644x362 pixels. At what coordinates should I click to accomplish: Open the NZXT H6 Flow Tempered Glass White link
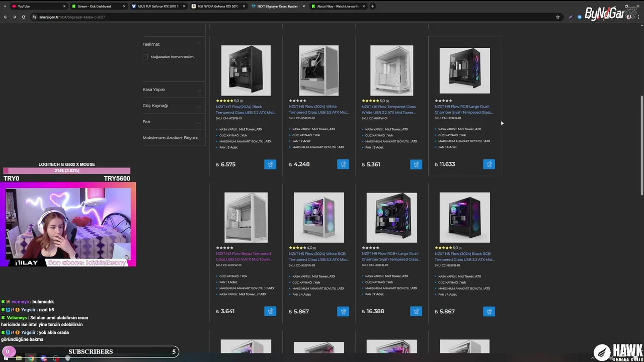389,110
